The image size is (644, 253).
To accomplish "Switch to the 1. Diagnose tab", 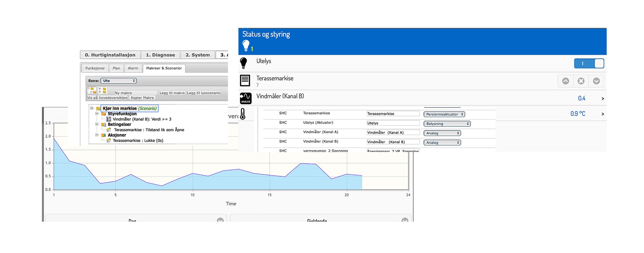I will (x=160, y=55).
